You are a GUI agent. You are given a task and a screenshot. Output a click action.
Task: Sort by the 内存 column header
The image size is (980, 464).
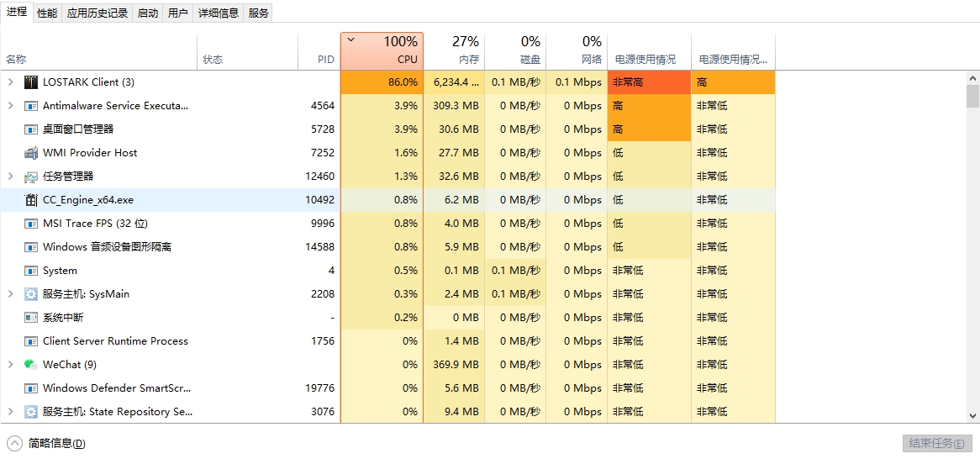coord(454,50)
